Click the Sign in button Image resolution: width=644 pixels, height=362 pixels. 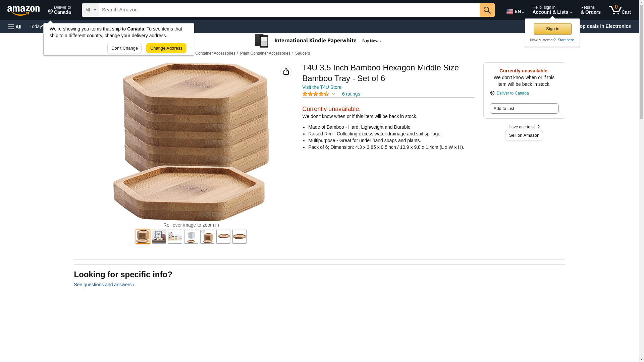coord(552,29)
